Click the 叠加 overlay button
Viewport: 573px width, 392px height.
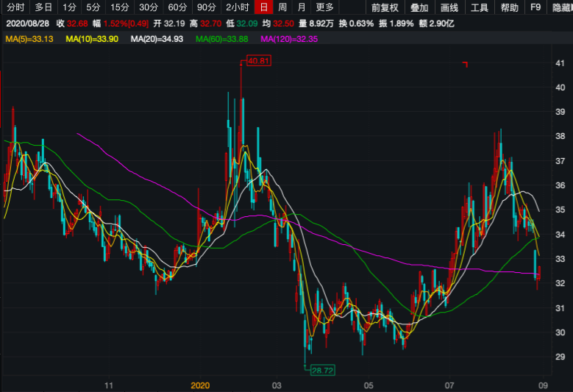pyautogui.click(x=419, y=7)
